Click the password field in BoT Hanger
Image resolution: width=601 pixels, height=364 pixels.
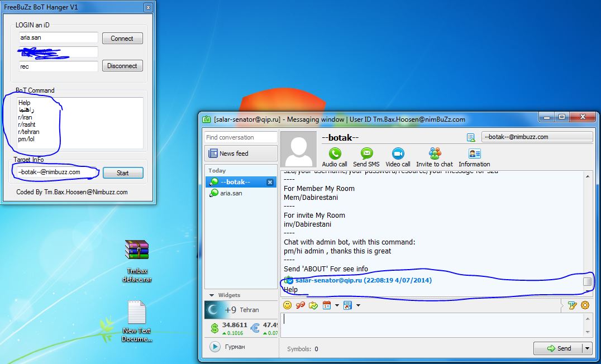[58, 52]
